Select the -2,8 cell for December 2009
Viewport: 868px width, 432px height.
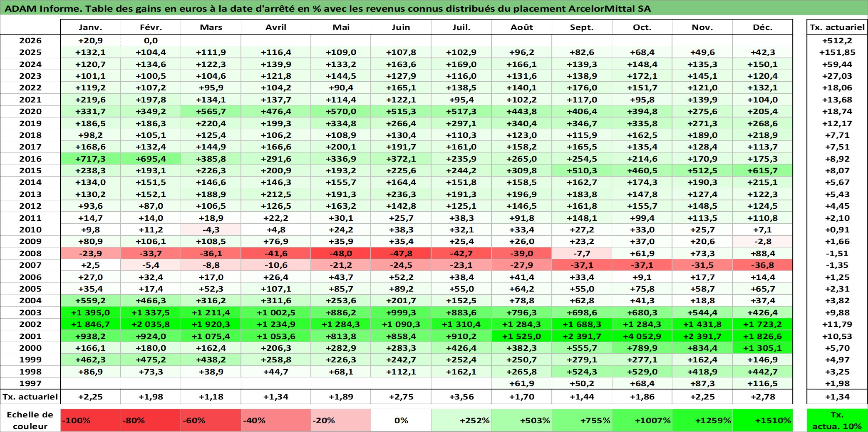pos(763,241)
